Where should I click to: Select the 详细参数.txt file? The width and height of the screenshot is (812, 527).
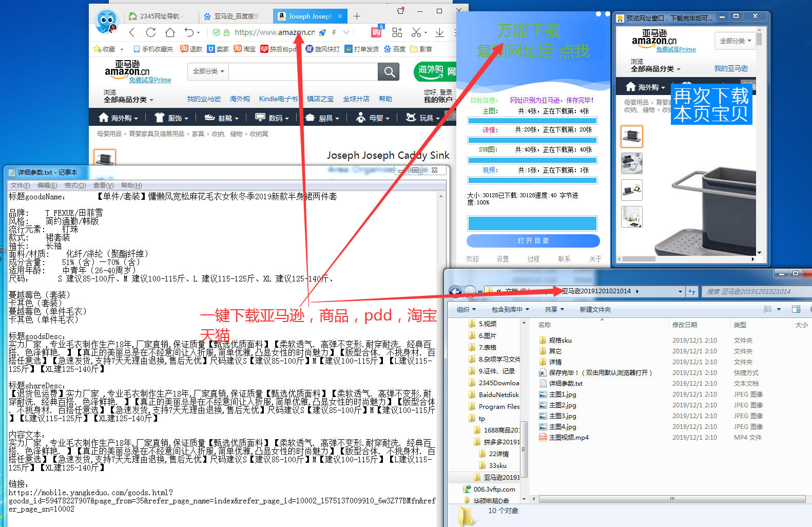[561, 384]
